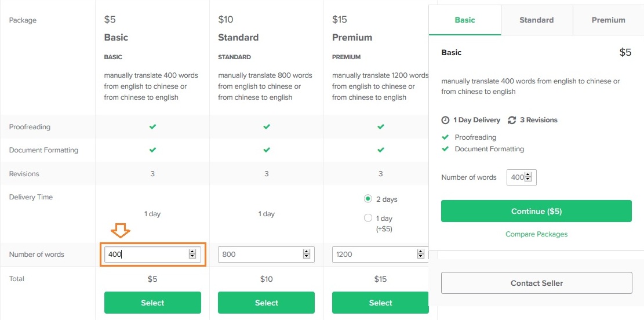Click the Document Formatting checkmark under Standard column
This screenshot has width=644, height=320.
[267, 150]
